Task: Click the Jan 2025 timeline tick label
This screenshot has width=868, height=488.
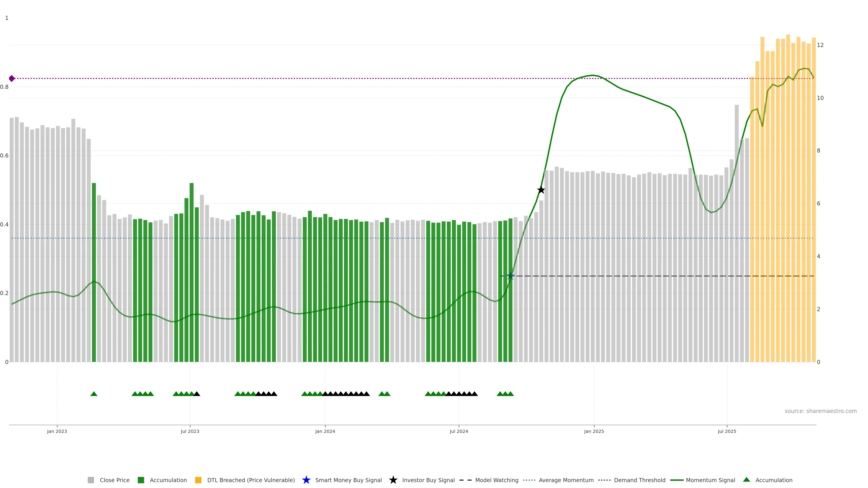Action: click(594, 431)
